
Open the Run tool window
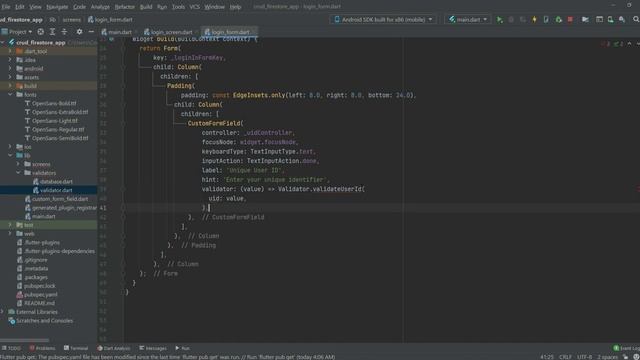coord(182,348)
